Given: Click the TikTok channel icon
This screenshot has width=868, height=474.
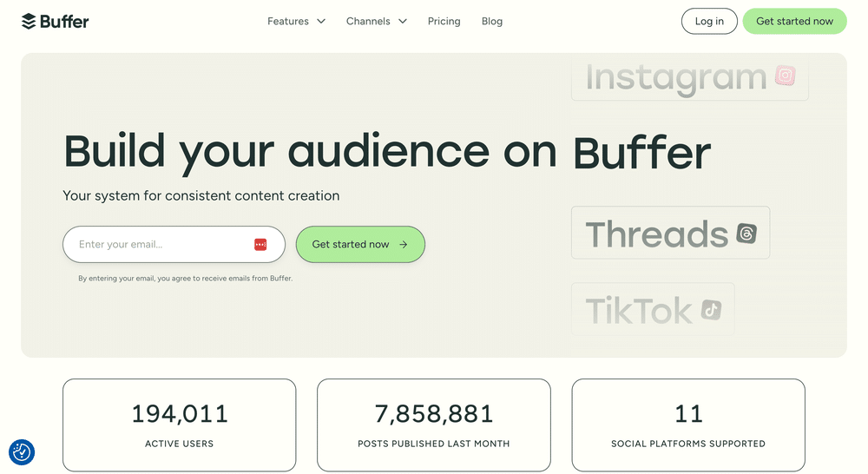Looking at the screenshot, I should [x=712, y=310].
